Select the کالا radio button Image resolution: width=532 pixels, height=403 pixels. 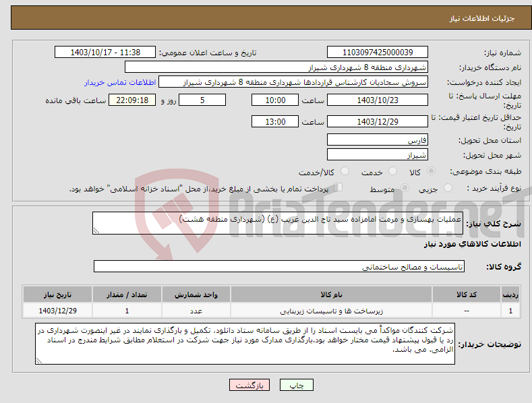(431, 171)
